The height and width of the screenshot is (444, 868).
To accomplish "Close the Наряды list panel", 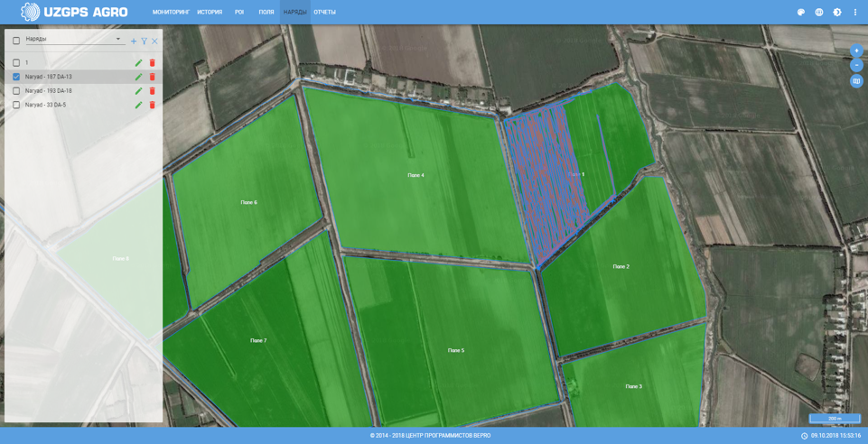I will [x=154, y=41].
